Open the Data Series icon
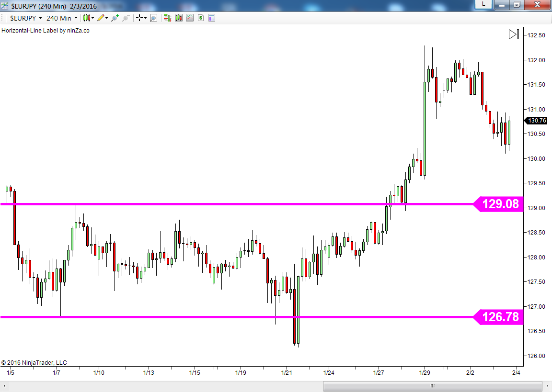This screenshot has height=392, width=552. tap(178, 18)
